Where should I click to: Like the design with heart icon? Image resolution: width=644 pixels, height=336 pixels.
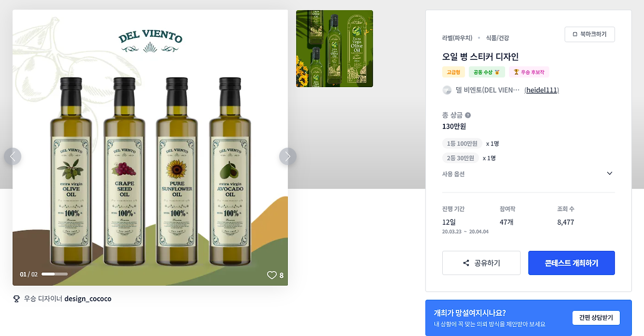[272, 275]
